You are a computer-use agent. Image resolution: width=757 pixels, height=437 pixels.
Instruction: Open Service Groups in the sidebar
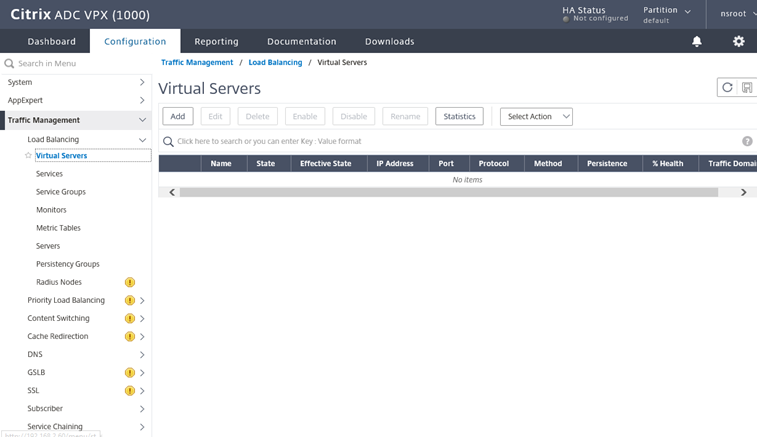pyautogui.click(x=61, y=192)
